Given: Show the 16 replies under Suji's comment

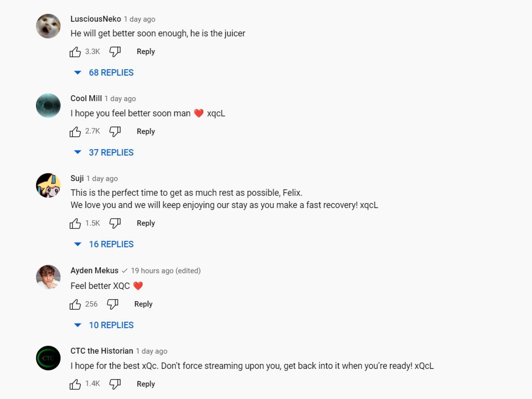Looking at the screenshot, I should pyautogui.click(x=111, y=244).
